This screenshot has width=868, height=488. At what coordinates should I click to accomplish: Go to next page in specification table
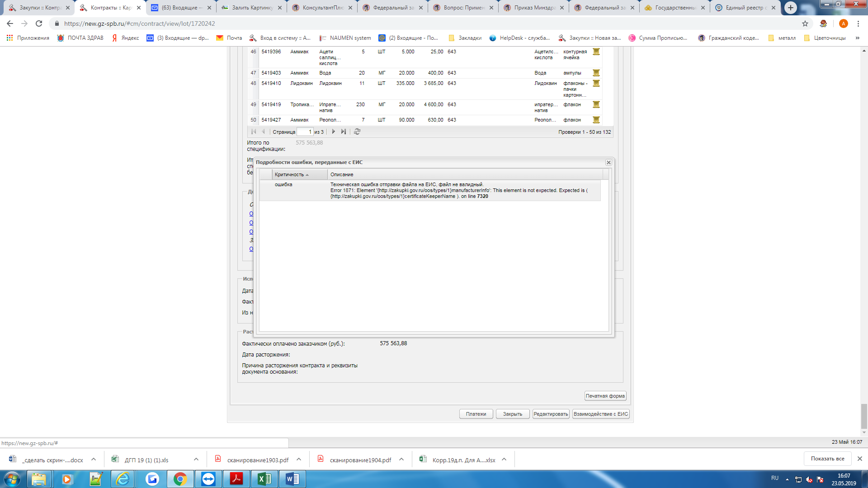334,131
